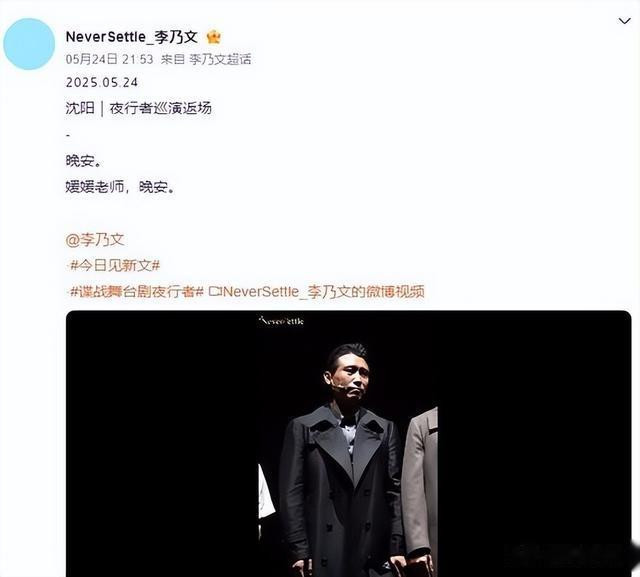Open the @李乃文 mention

click(95, 240)
